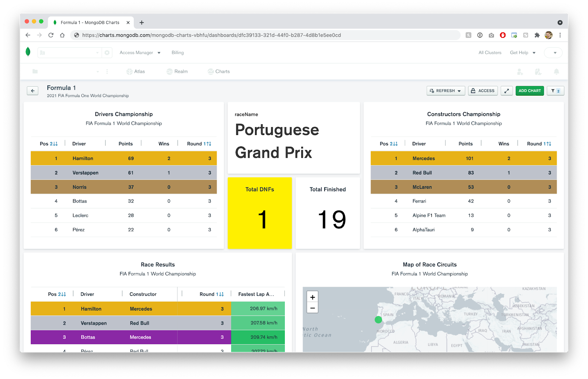The height and width of the screenshot is (379, 588).
Task: View site information globe icon
Action: click(x=76, y=35)
